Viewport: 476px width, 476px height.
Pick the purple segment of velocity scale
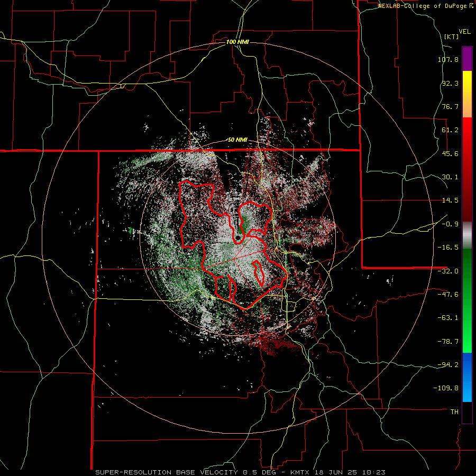click(467, 59)
